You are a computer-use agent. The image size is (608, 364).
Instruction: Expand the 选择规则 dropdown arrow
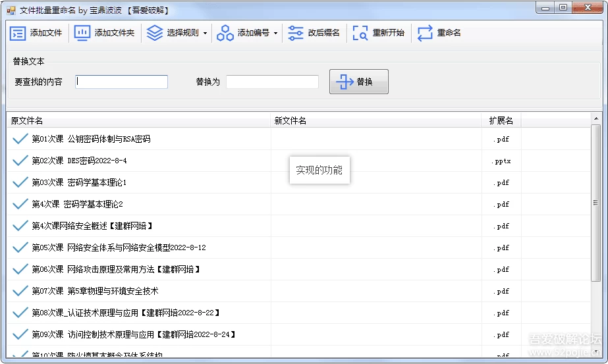click(x=205, y=34)
